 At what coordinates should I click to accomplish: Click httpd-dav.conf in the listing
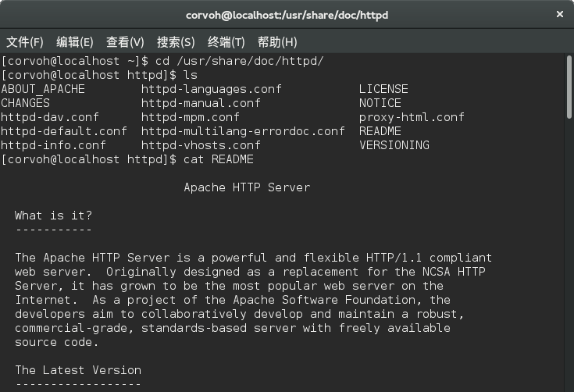(50, 117)
